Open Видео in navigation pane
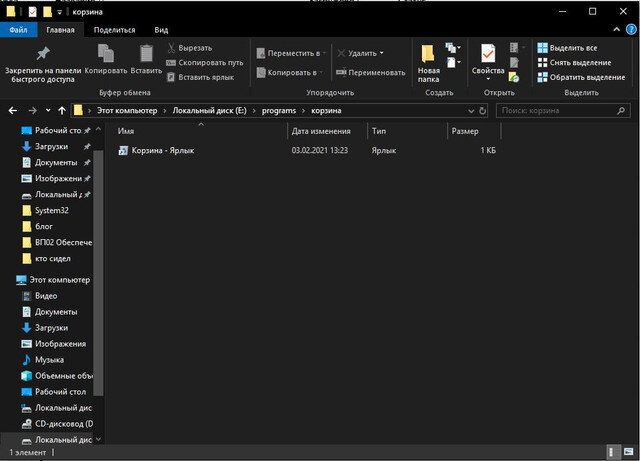This screenshot has width=640, height=461. pyautogui.click(x=46, y=296)
